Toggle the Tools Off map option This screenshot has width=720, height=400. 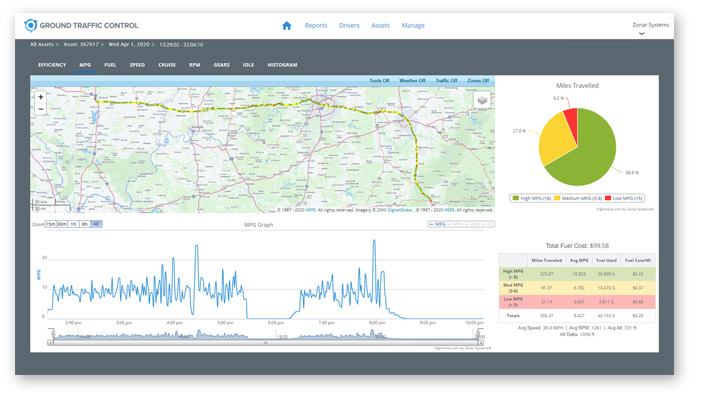[x=379, y=81]
